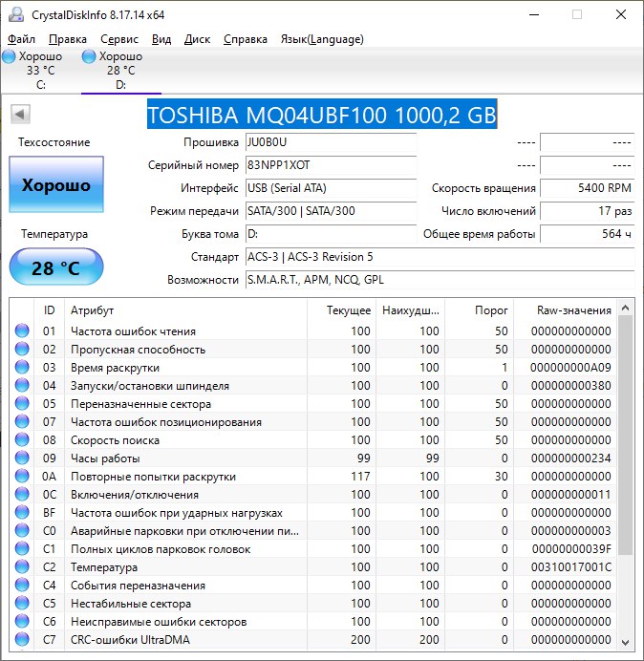This screenshot has height=661, width=644.
Task: Open the Справка menu
Action: [x=246, y=39]
